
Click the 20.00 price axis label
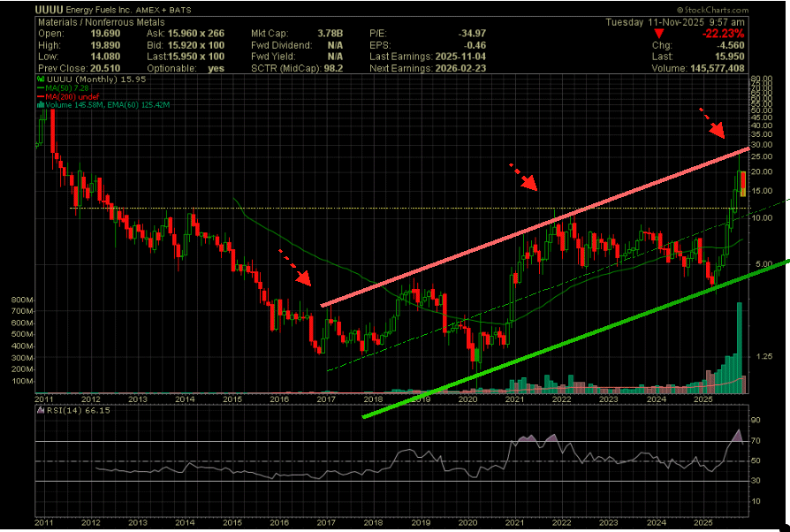coord(762,171)
